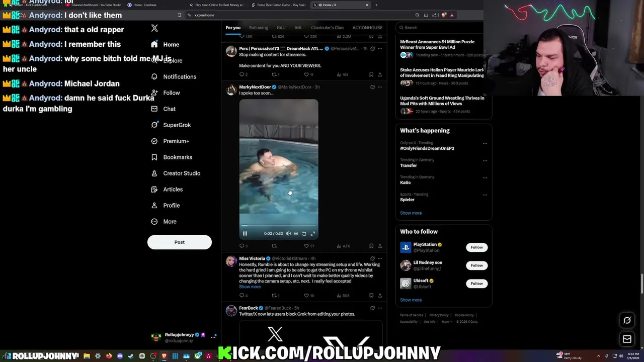Pause the MarkyNextDoor video
Screen dimensions: 644x362
pos(245,233)
